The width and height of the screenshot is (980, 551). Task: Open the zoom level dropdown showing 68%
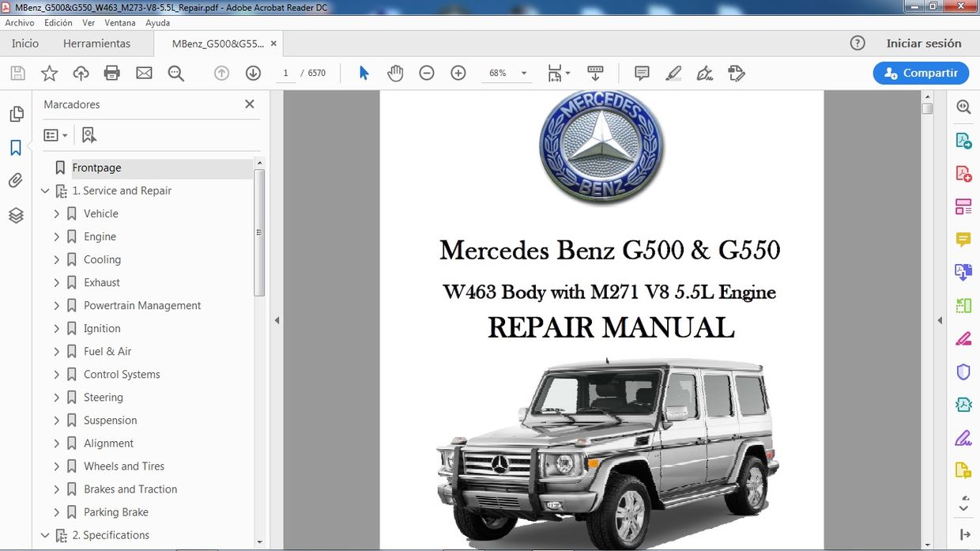click(522, 73)
